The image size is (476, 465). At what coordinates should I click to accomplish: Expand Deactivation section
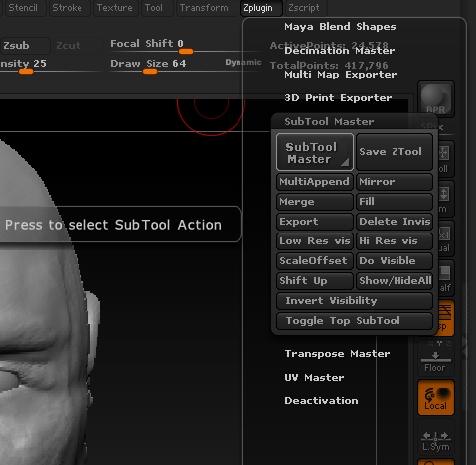[321, 401]
